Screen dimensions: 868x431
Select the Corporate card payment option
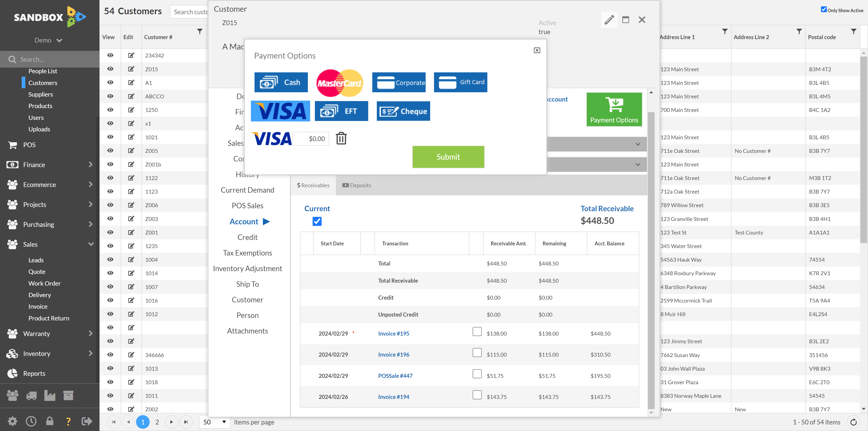[399, 82]
